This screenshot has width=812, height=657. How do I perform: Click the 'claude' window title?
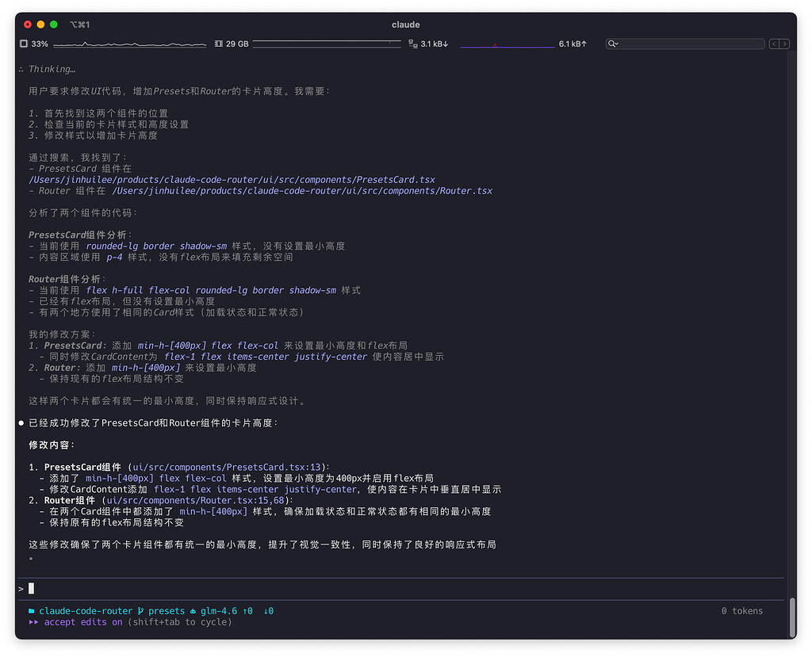click(x=405, y=25)
